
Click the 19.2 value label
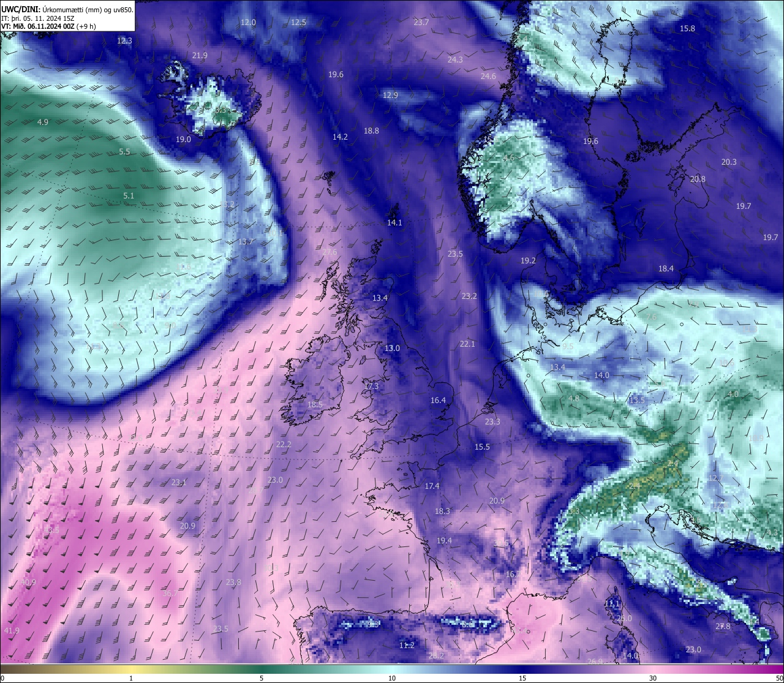pos(528,260)
